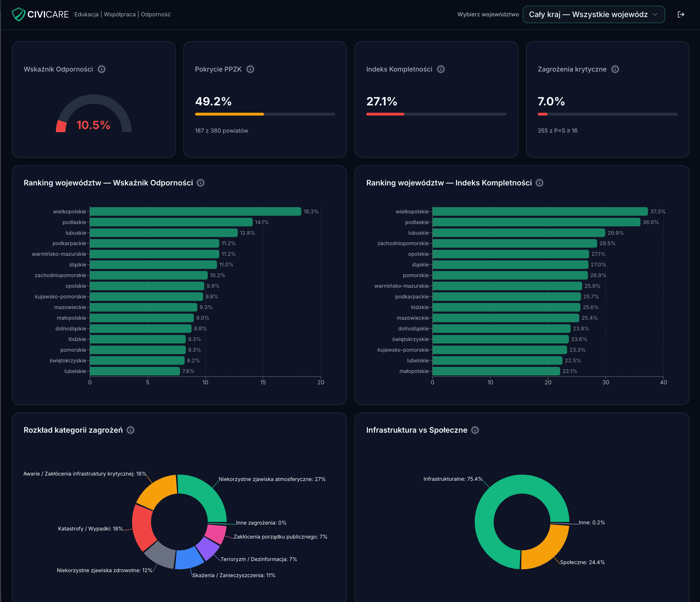Click the '355 z P×S ≥ 16' text
The height and width of the screenshot is (602, 700).
pos(557,130)
